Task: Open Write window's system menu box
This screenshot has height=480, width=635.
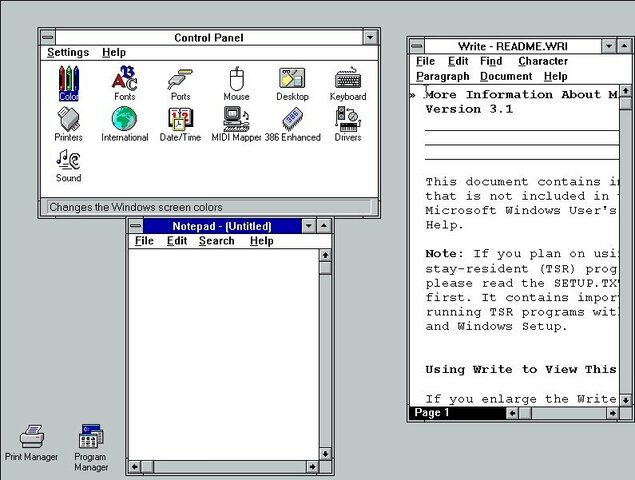Action: 417,46
